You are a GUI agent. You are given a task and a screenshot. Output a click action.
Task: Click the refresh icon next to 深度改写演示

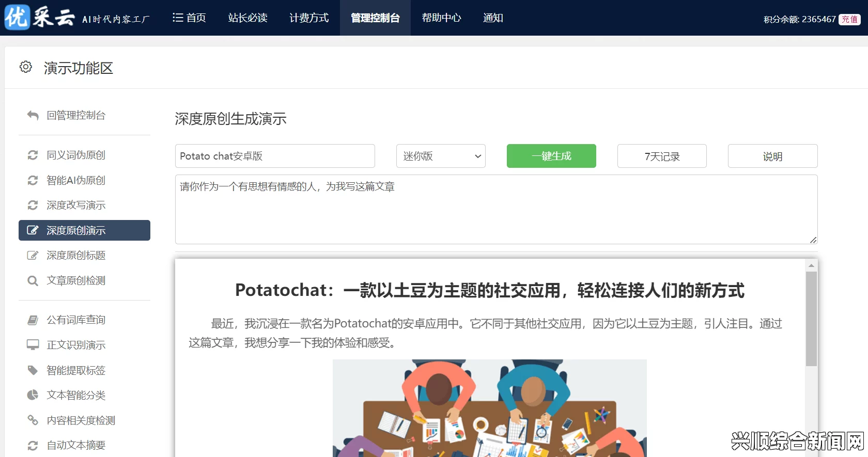tap(33, 205)
